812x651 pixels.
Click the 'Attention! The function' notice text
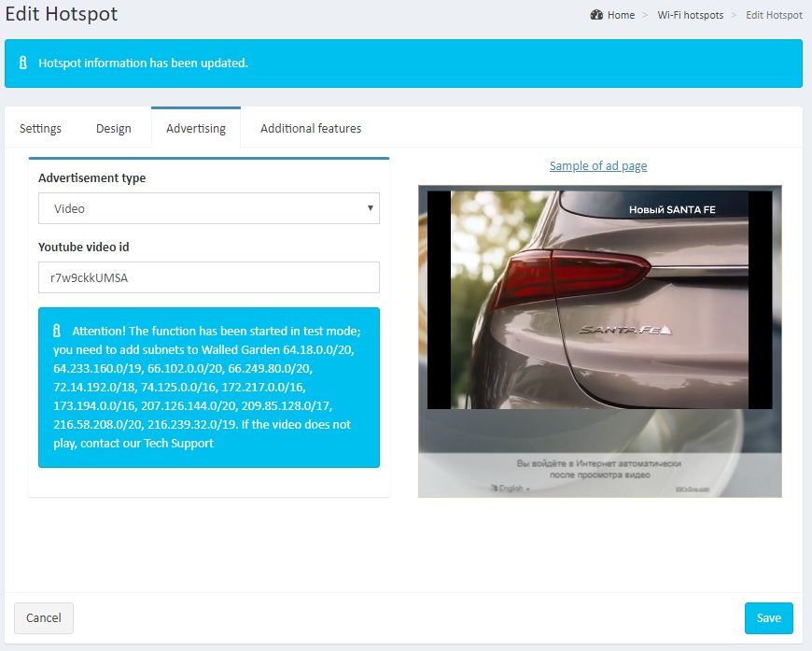pyautogui.click(x=209, y=388)
